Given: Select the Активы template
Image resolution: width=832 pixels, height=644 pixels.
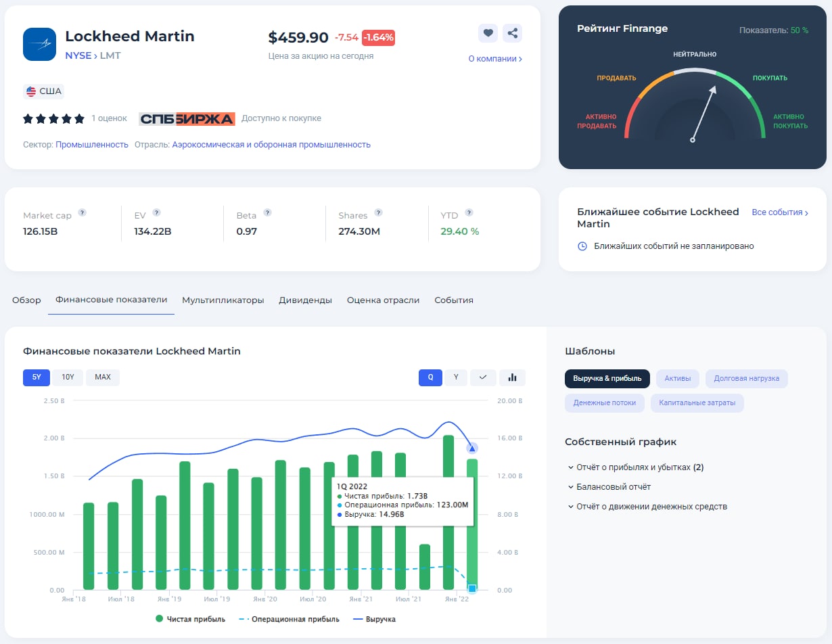Looking at the screenshot, I should coord(678,379).
